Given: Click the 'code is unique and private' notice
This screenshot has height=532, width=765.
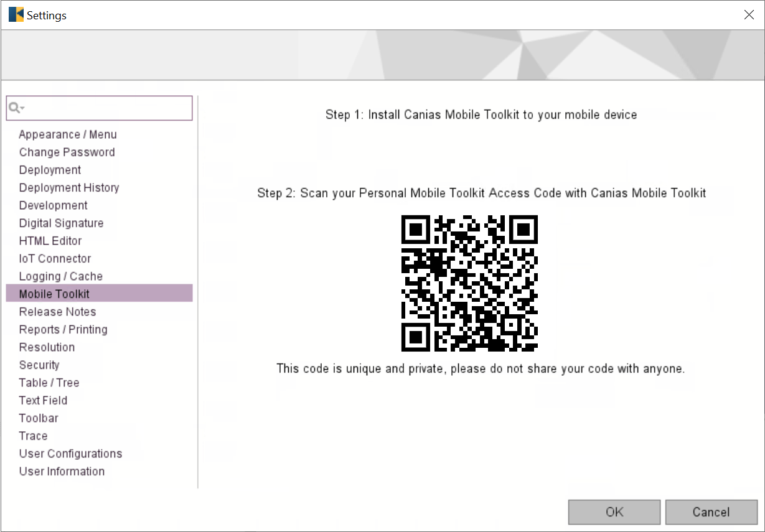Looking at the screenshot, I should 481,369.
